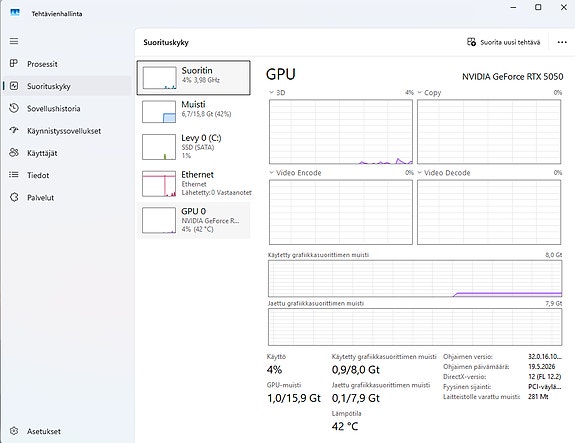
Task: Select the GPU 0 entry
Action: (194, 220)
